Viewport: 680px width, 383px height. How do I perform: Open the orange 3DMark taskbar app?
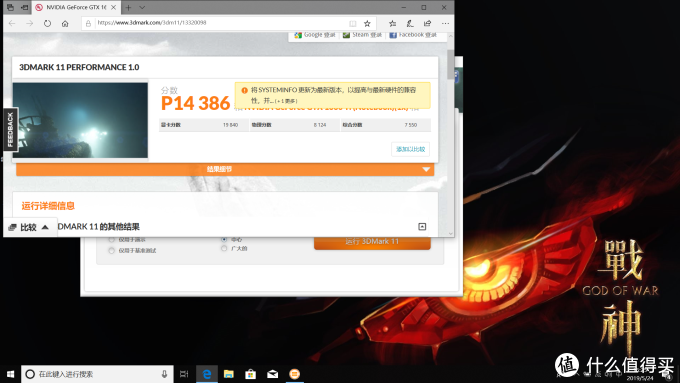click(294, 374)
